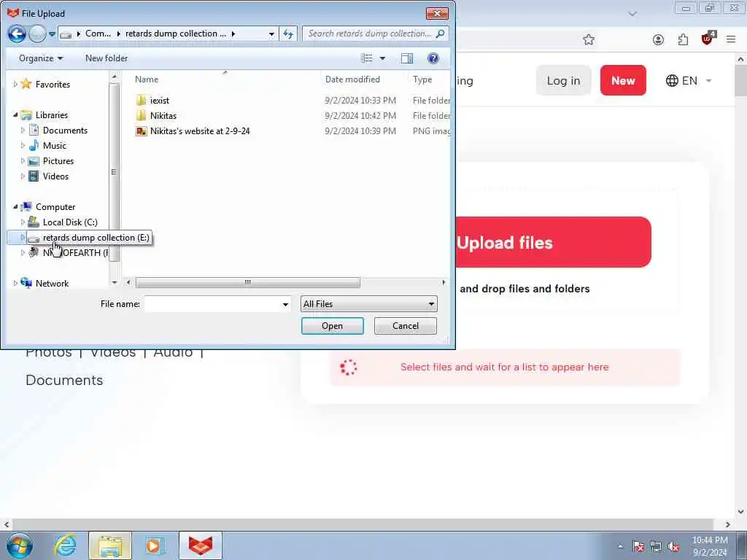This screenshot has width=747, height=560.
Task: Open the browser extensions puzzle icon
Action: pyautogui.click(x=683, y=39)
